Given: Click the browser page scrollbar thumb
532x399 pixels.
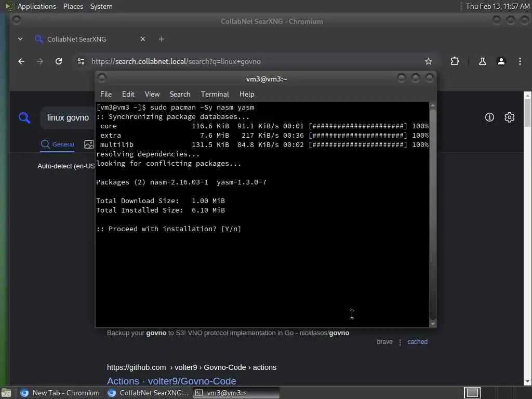Looking at the screenshot, I should pos(527,114).
